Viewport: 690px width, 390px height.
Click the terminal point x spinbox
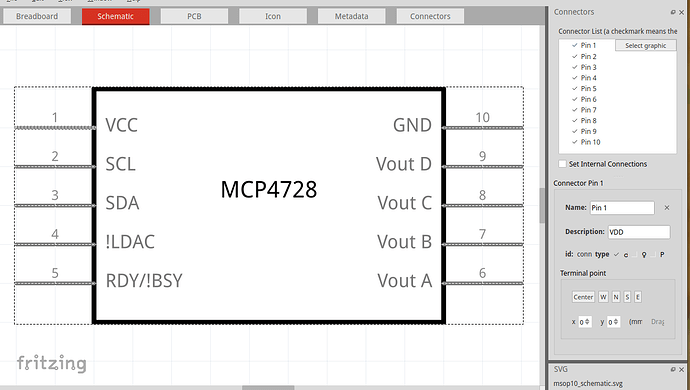coord(584,322)
